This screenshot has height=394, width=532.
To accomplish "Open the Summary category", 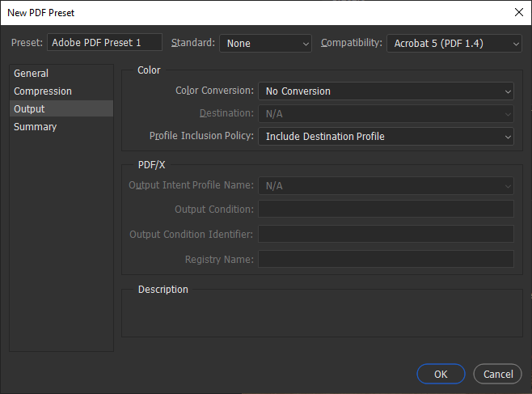I will pyautogui.click(x=36, y=127).
